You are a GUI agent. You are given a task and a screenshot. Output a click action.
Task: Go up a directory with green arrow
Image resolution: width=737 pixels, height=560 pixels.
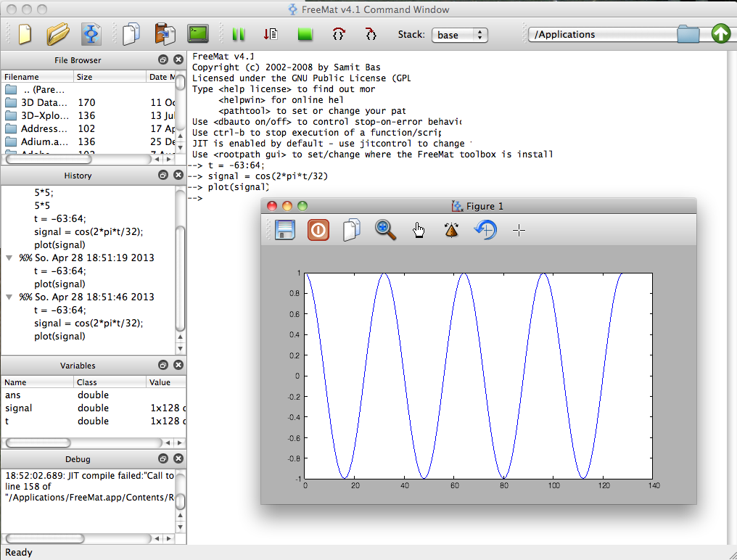(x=721, y=34)
